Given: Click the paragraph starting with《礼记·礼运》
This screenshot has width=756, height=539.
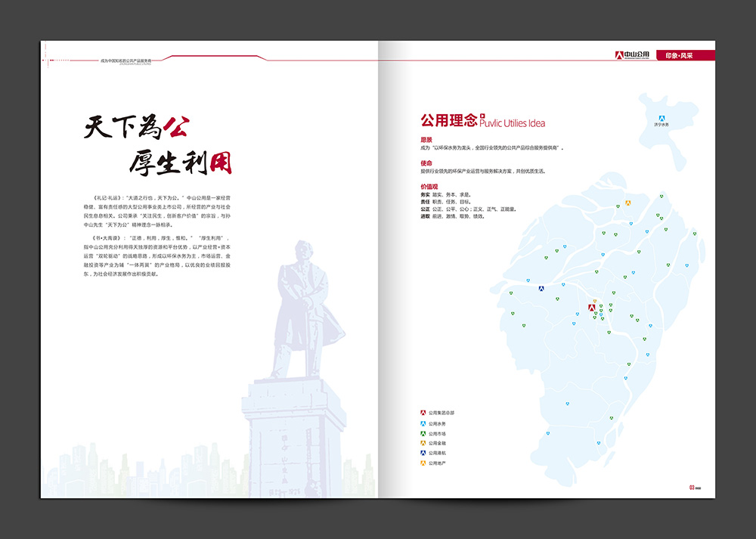Looking at the screenshot, I should pos(157,211).
